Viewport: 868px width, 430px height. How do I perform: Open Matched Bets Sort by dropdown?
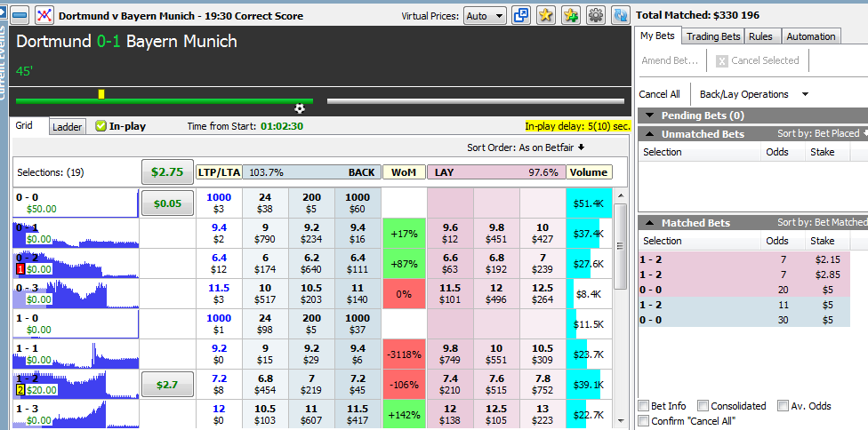pyautogui.click(x=822, y=222)
